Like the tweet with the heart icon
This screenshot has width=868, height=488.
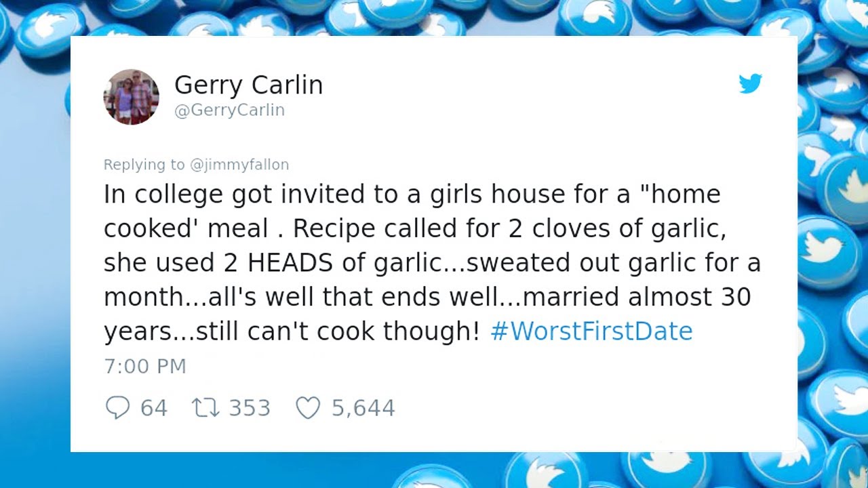tap(308, 407)
